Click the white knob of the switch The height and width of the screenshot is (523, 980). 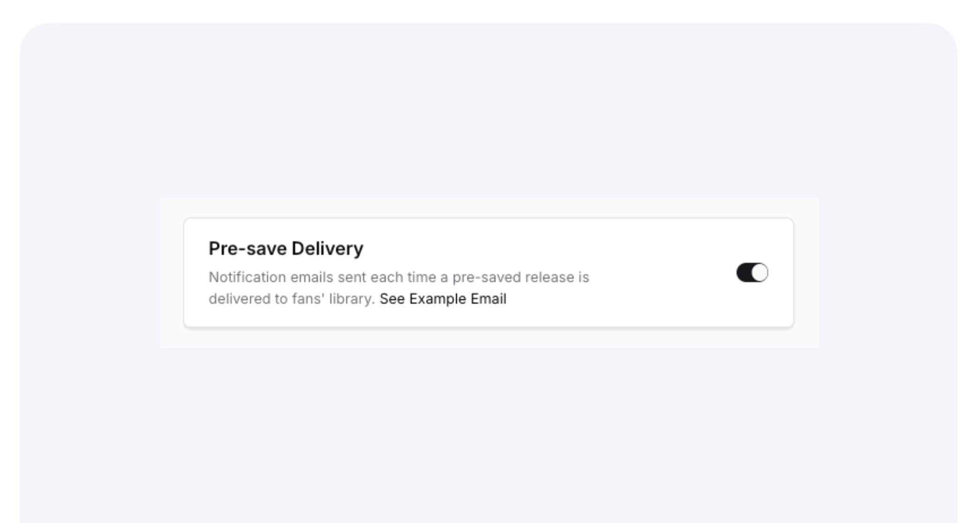click(x=759, y=273)
